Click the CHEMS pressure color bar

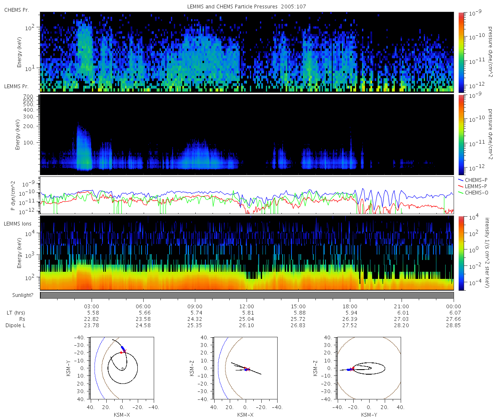[461, 52]
